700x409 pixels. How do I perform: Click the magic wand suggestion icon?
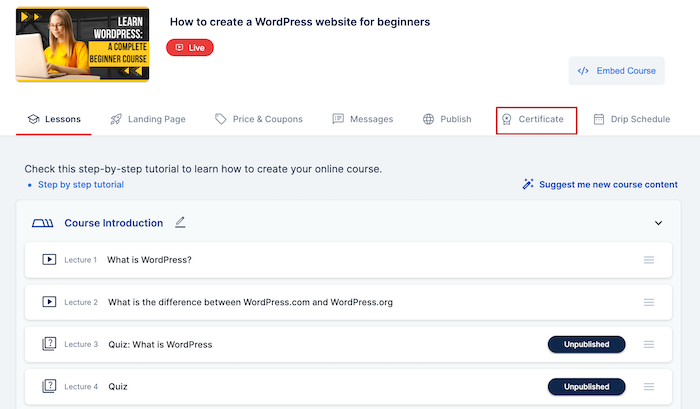(x=528, y=184)
